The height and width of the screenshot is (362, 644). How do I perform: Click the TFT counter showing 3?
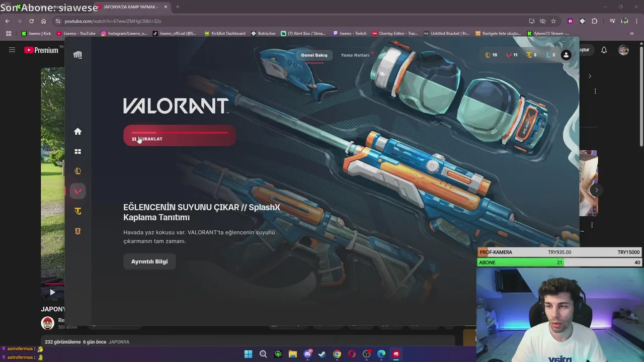[531, 55]
